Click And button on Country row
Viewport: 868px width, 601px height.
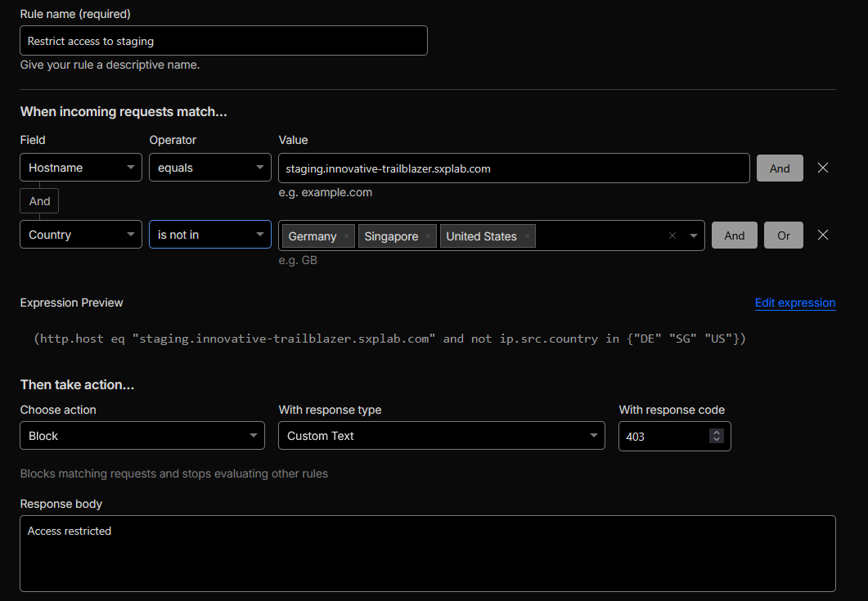point(734,235)
